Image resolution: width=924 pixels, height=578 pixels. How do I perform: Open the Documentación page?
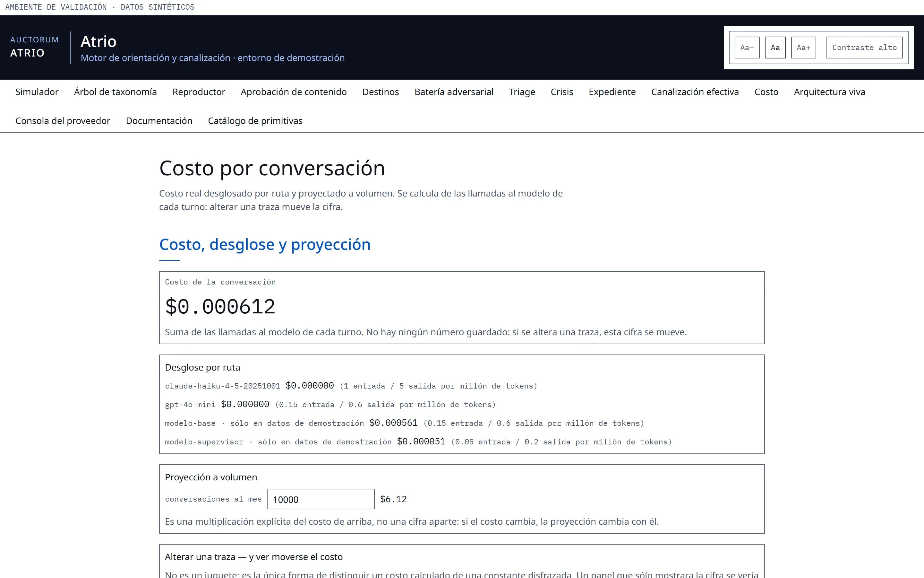point(159,121)
